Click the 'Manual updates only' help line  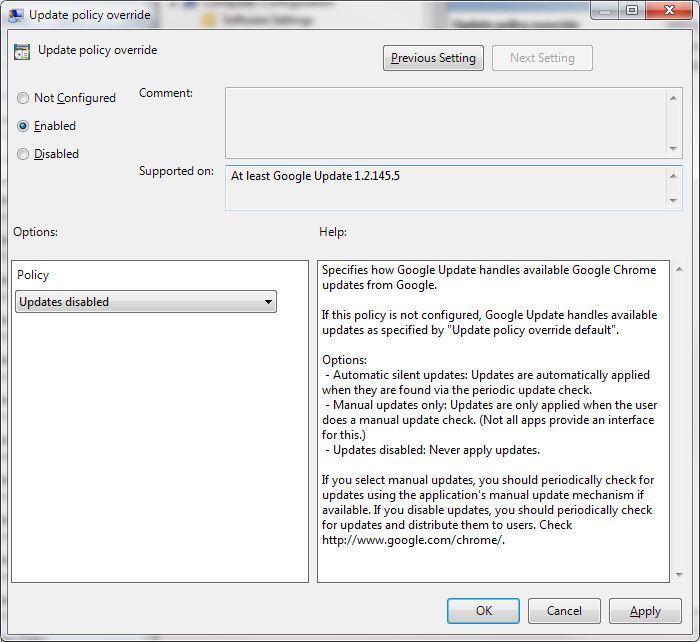click(489, 420)
